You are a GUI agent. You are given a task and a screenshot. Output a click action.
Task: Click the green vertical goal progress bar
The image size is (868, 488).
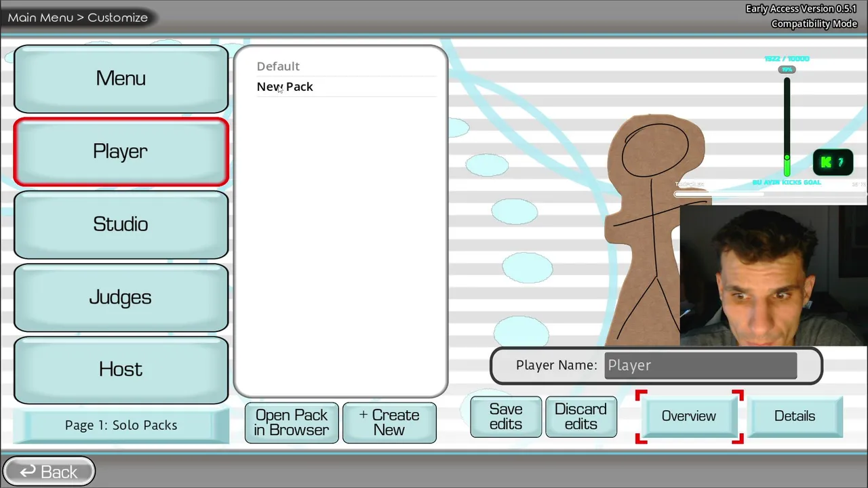(x=787, y=127)
